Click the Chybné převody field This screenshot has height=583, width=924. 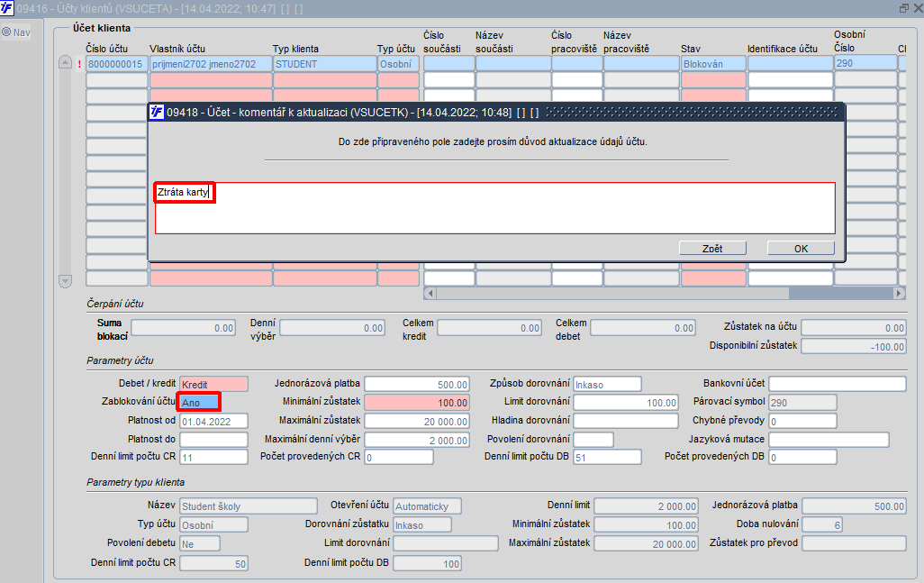coord(802,421)
